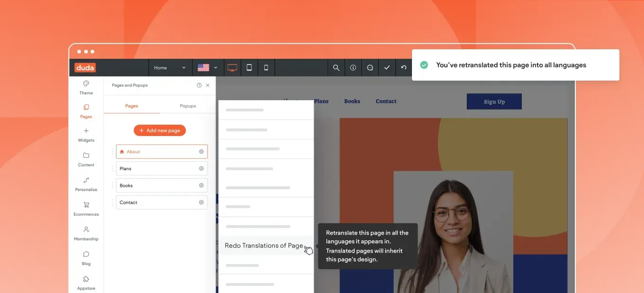Open Content in sidebar
The width and height of the screenshot is (644, 293).
[x=86, y=160]
